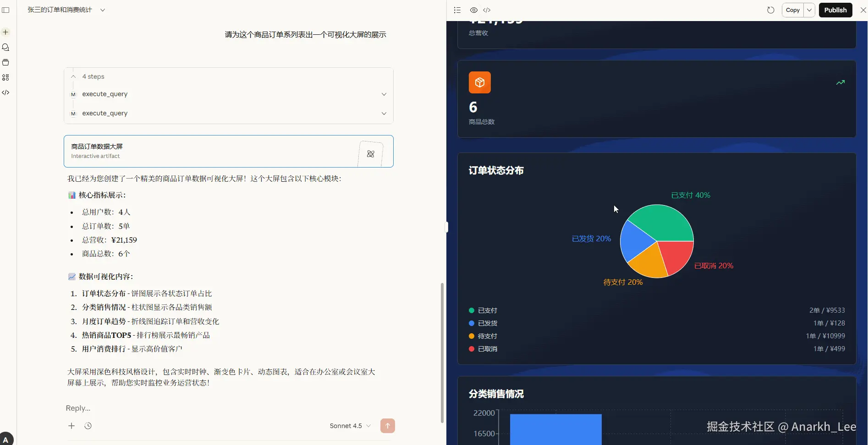This screenshot has height=445, width=868.
Task: Click the 2单 / ¥9533 legend value
Action: (x=827, y=310)
